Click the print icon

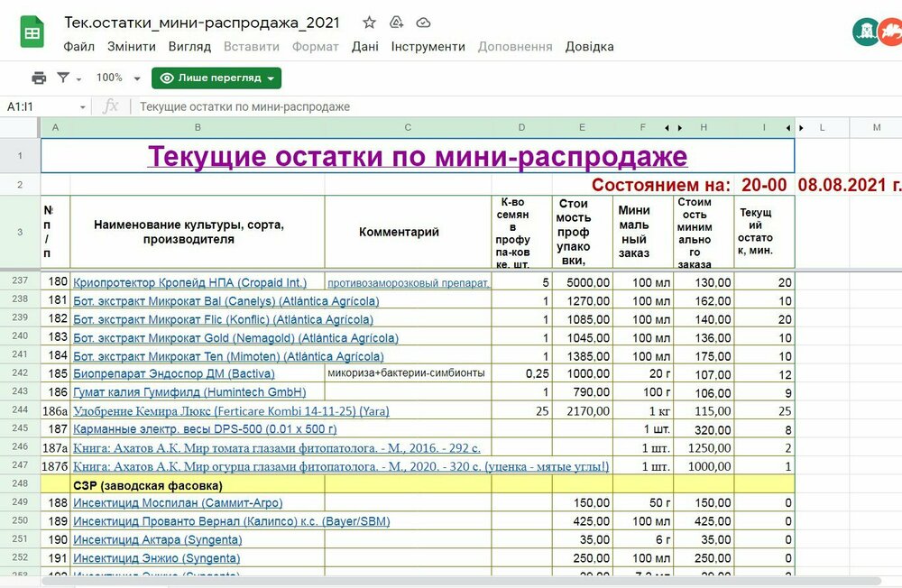pos(41,77)
